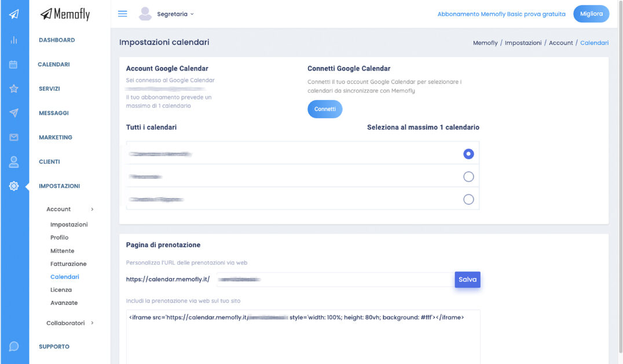Open the support chat bubble icon
Screen dimensions: 623x364
[x=14, y=347]
